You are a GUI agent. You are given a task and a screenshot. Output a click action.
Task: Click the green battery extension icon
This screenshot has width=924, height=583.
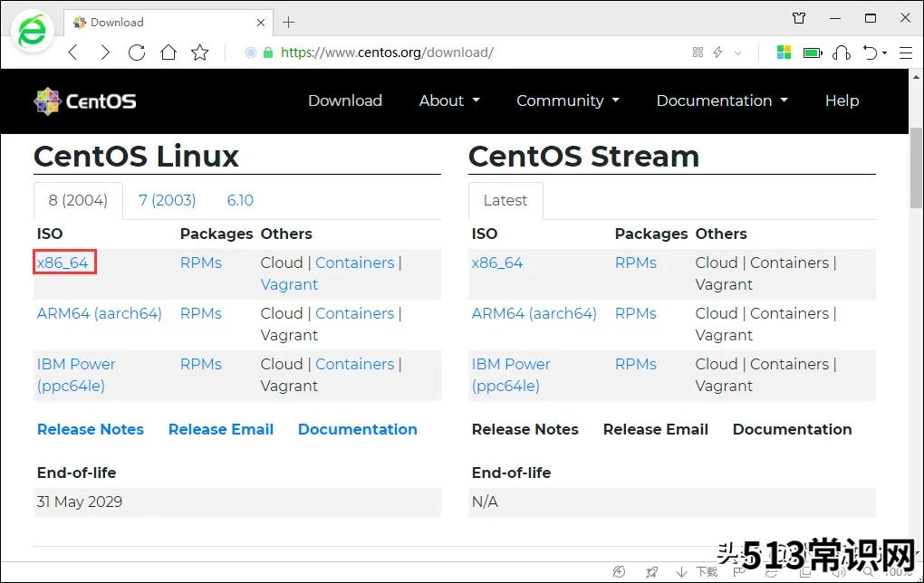pyautogui.click(x=813, y=53)
